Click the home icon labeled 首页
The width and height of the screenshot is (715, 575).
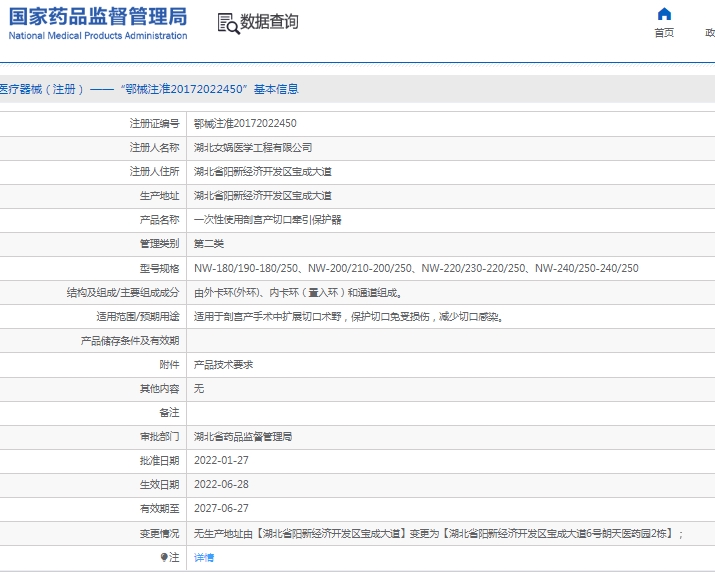[x=664, y=14]
